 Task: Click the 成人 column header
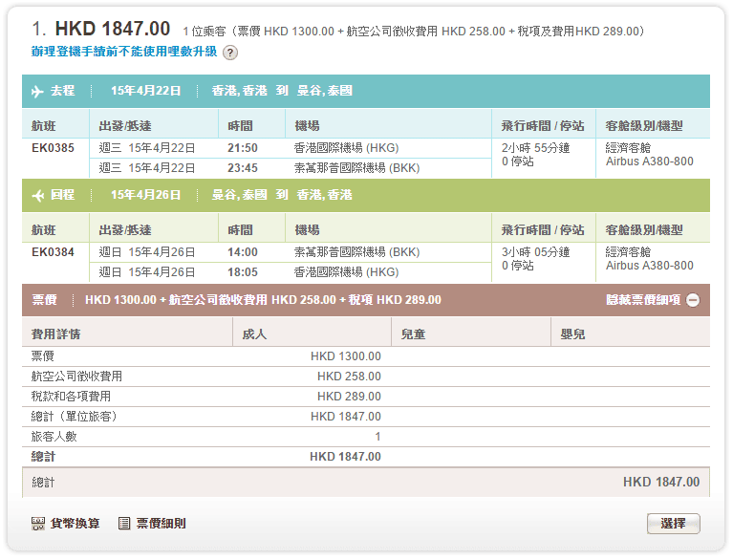coord(254,334)
